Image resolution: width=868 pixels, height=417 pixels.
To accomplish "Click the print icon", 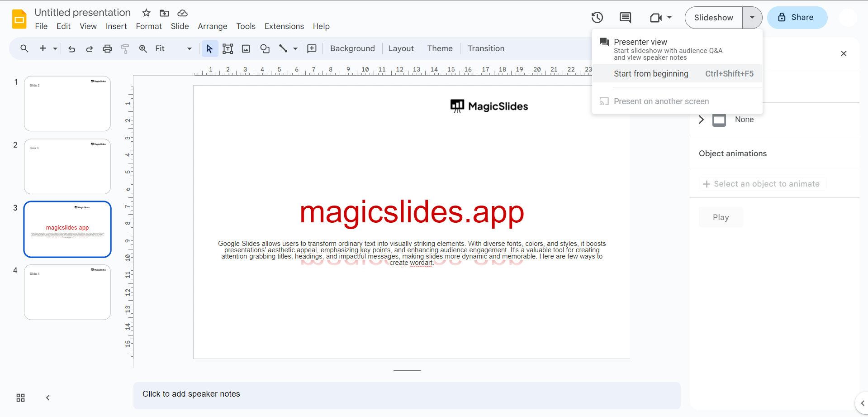I will (107, 48).
